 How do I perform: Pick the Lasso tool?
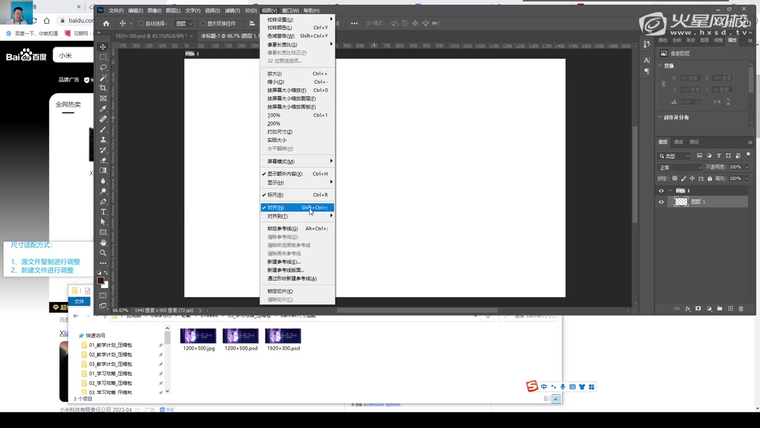click(103, 67)
